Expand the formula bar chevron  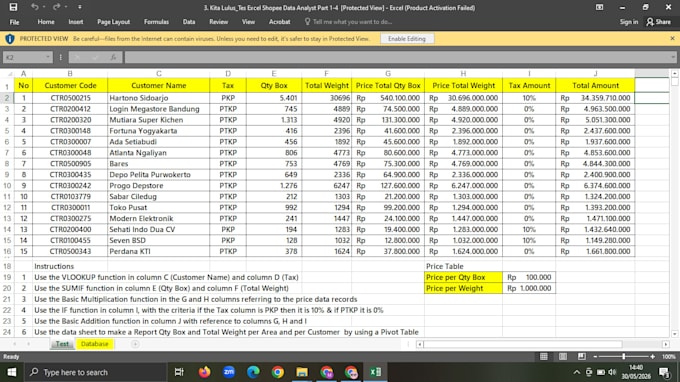click(672, 57)
